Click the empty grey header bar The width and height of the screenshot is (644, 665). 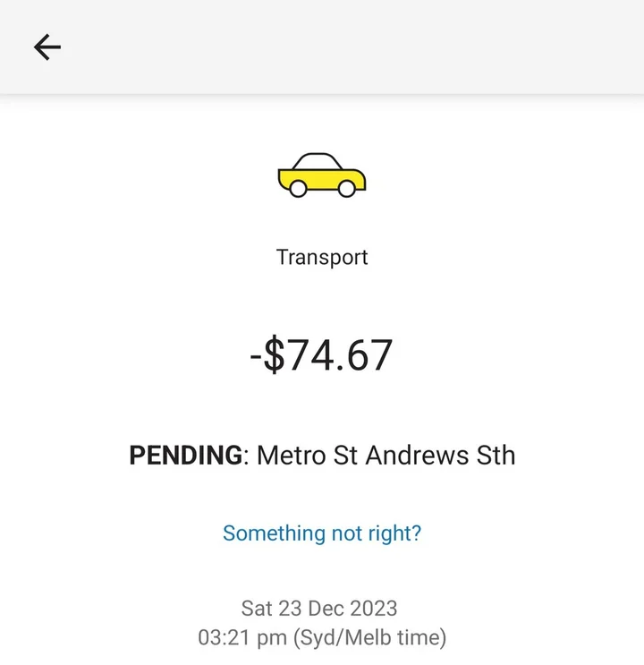(x=358, y=47)
